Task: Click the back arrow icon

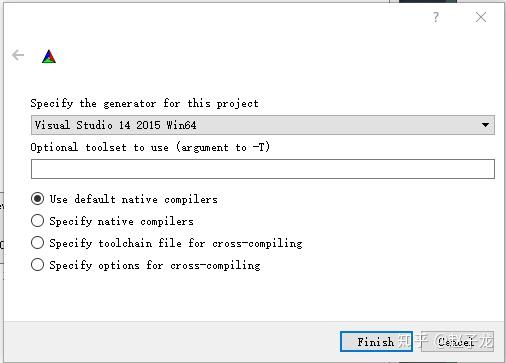Action: 18,55
